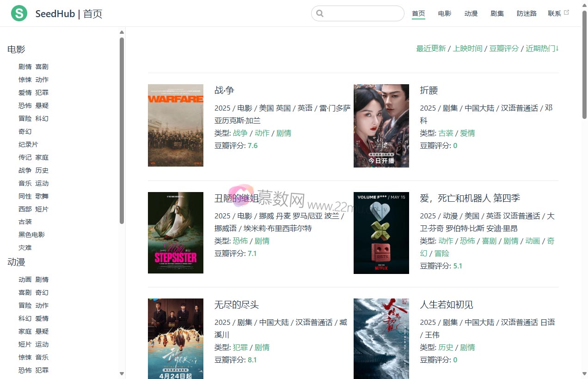Sort list by 近期热门
Viewport: 588px width, 379px height.
coord(542,49)
